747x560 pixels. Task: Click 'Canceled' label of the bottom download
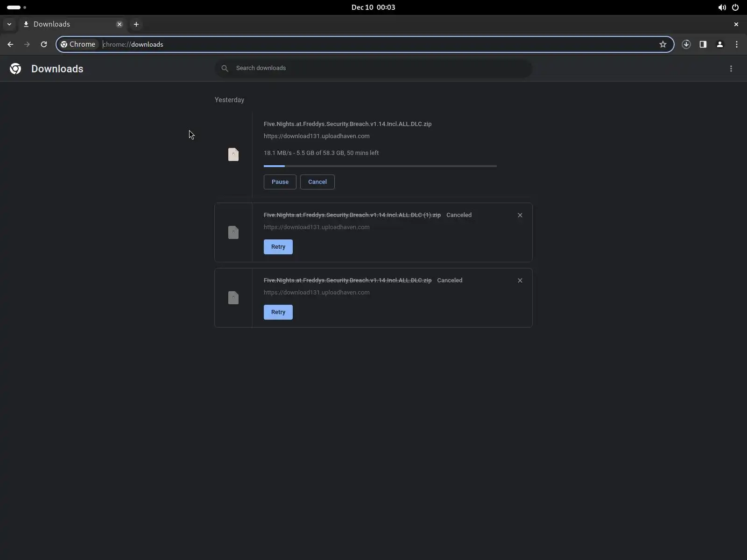(450, 280)
